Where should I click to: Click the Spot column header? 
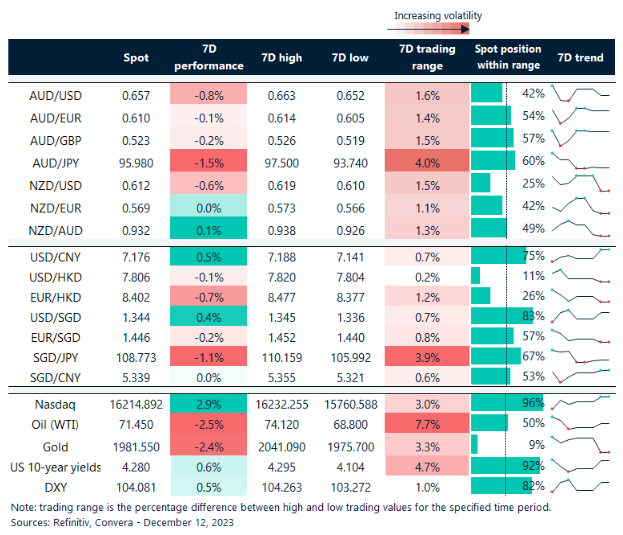click(x=134, y=58)
